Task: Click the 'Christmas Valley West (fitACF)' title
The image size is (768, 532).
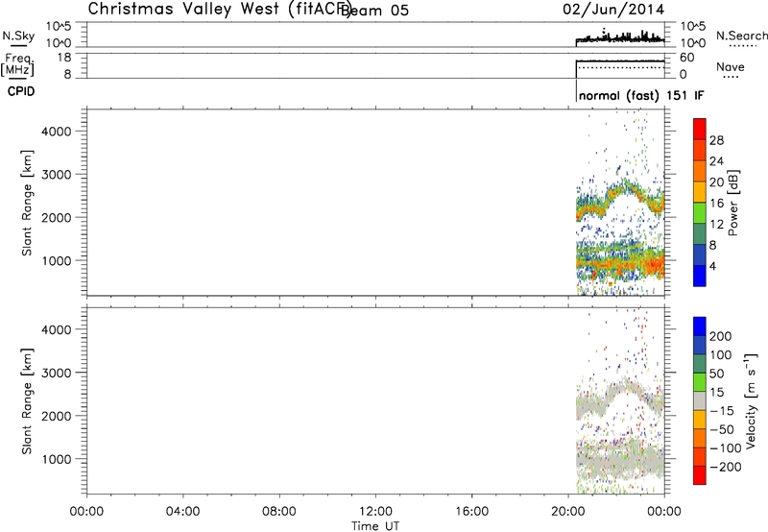Action: (x=219, y=10)
